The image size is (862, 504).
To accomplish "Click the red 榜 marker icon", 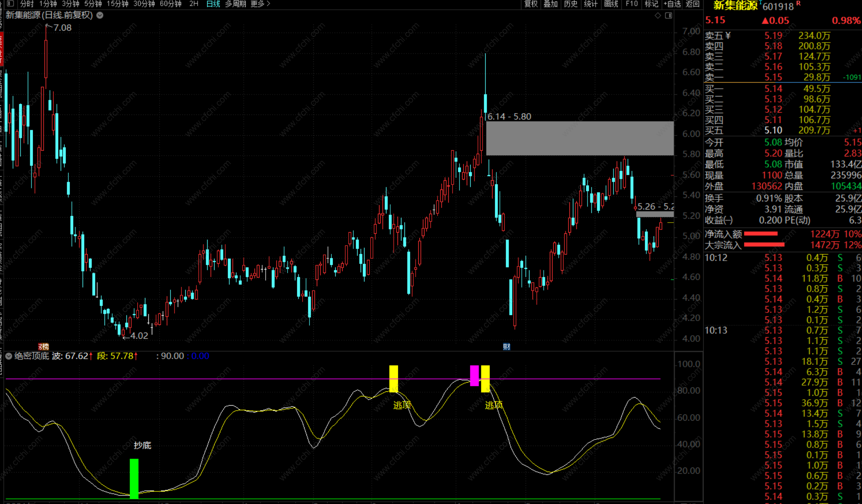I will tap(43, 347).
